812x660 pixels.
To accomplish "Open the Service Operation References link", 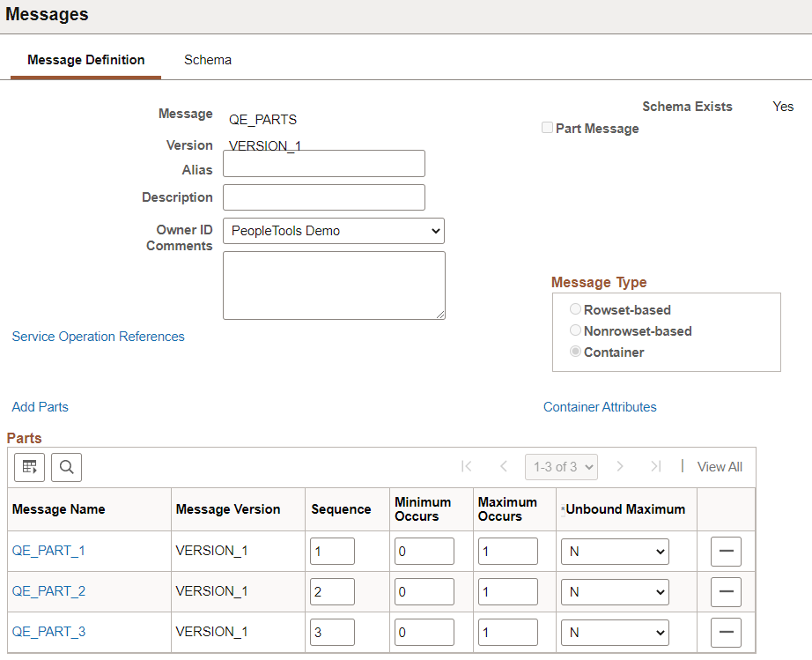I will (x=98, y=337).
